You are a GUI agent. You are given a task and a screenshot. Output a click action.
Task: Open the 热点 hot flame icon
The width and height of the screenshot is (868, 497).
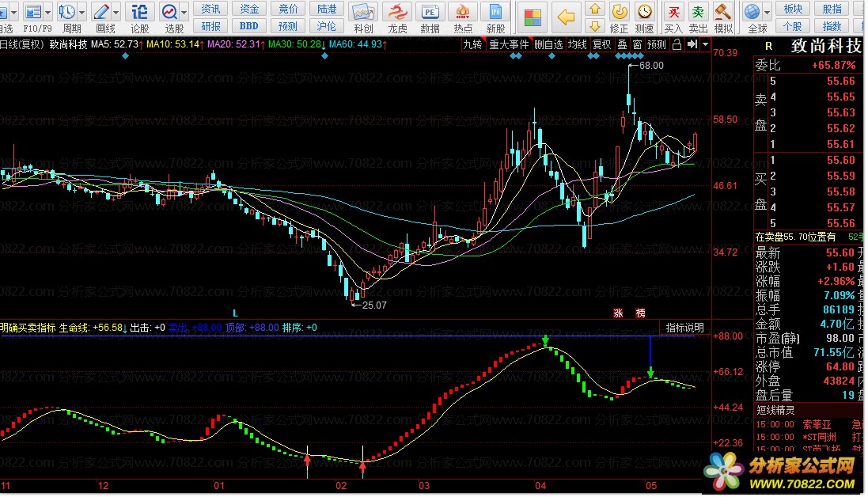pos(463,12)
